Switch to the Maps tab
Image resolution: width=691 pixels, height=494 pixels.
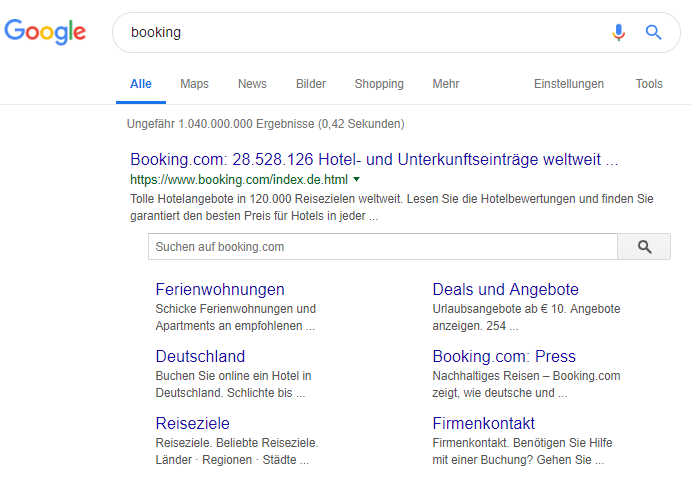(194, 84)
